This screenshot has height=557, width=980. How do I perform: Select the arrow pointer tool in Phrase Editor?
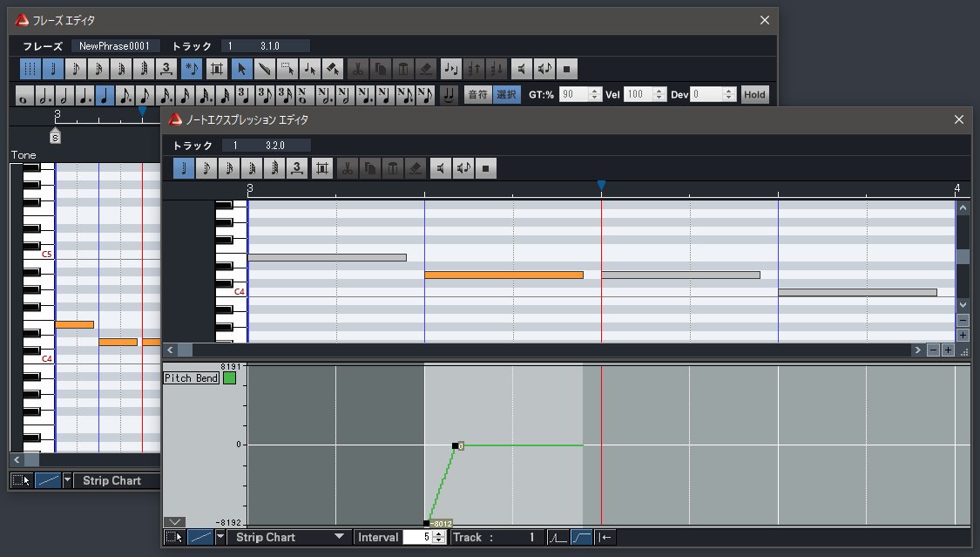point(243,68)
